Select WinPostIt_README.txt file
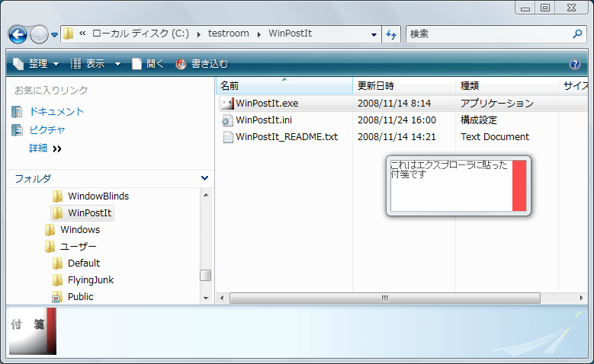This screenshot has height=364, width=594. point(287,136)
